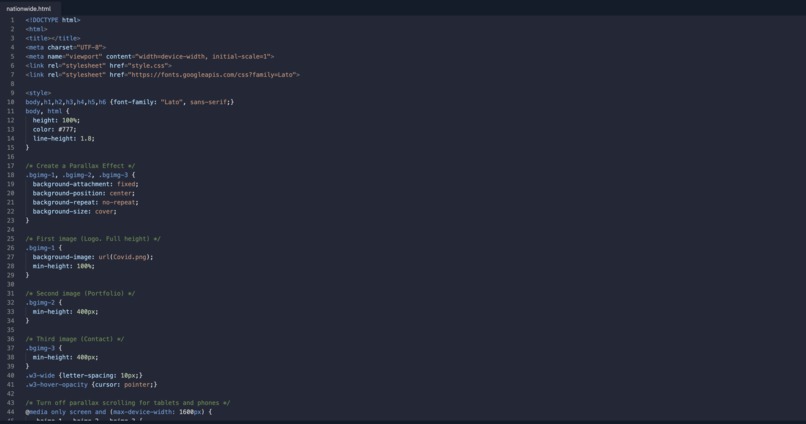Click 'background-position: center;' line
Viewport: 806px width, 424px height.
coord(84,194)
